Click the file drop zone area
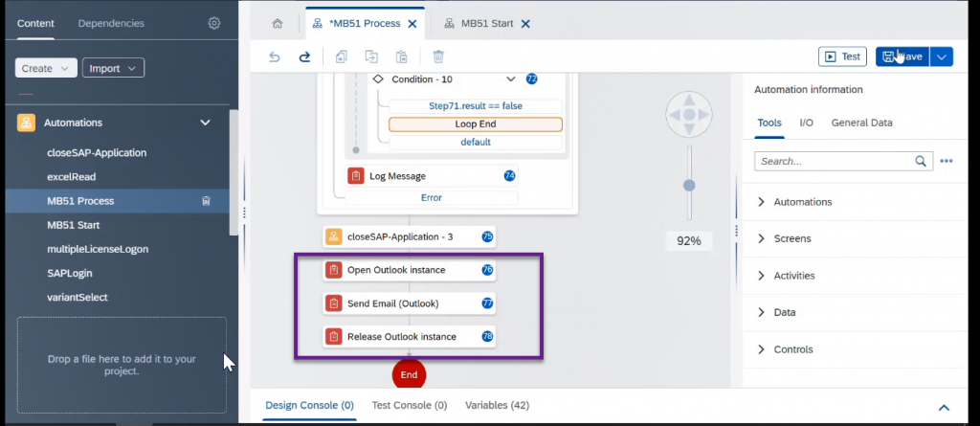Viewport: 980px width, 426px height. (122, 365)
